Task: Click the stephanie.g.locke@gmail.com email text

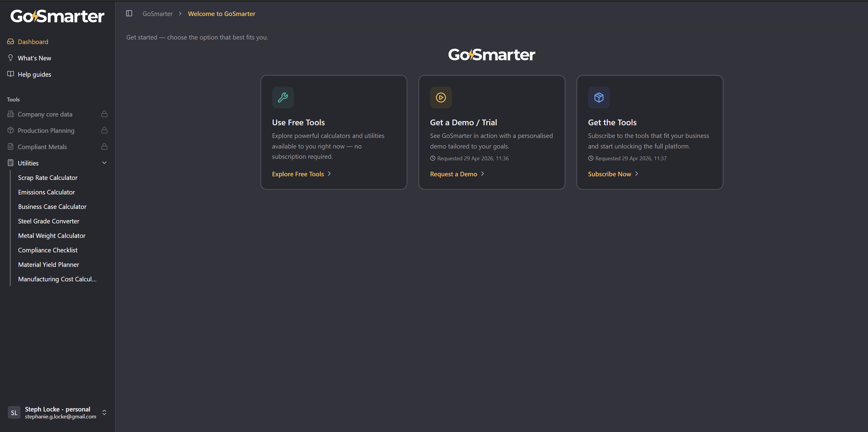Action: (60, 417)
